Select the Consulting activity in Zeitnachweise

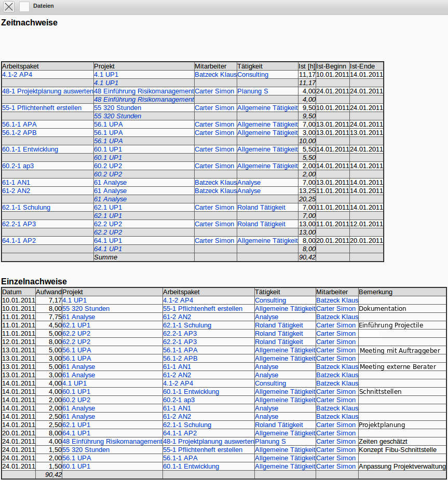point(253,75)
